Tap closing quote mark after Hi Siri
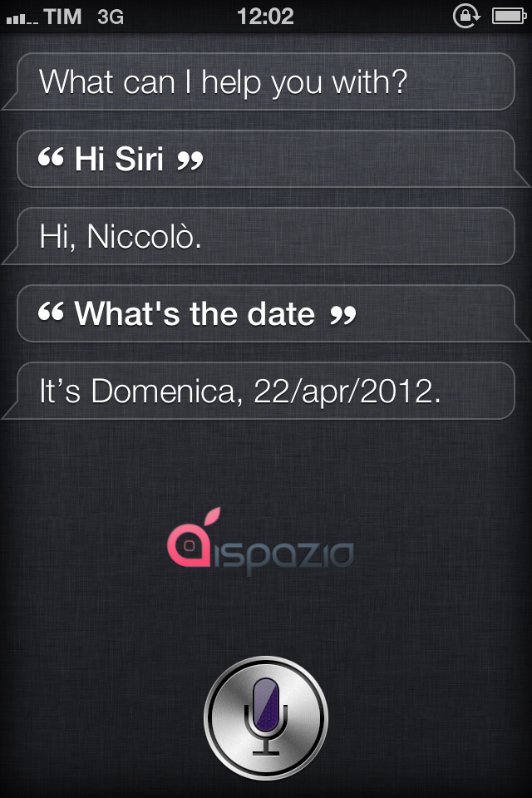The width and height of the screenshot is (532, 798). click(x=190, y=158)
